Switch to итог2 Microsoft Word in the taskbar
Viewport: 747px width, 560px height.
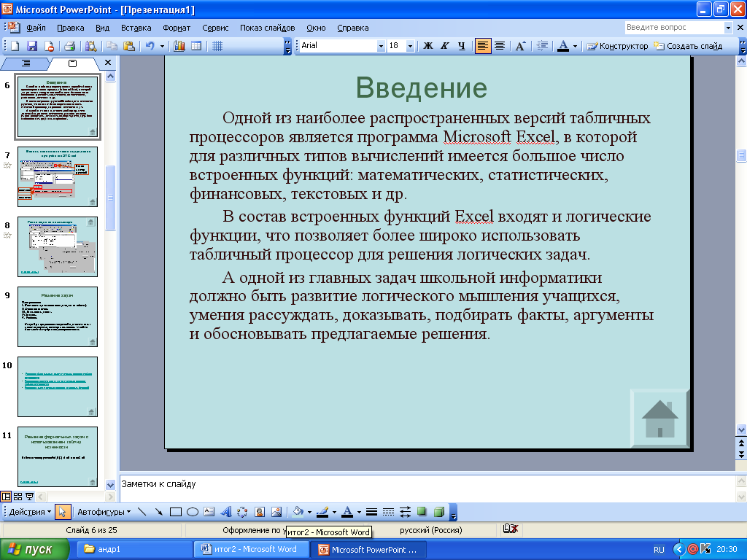click(252, 549)
